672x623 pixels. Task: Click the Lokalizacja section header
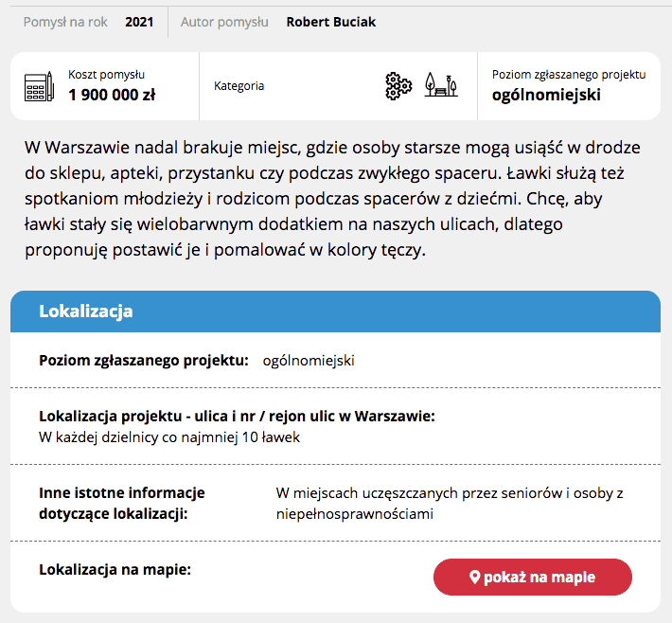tap(85, 311)
